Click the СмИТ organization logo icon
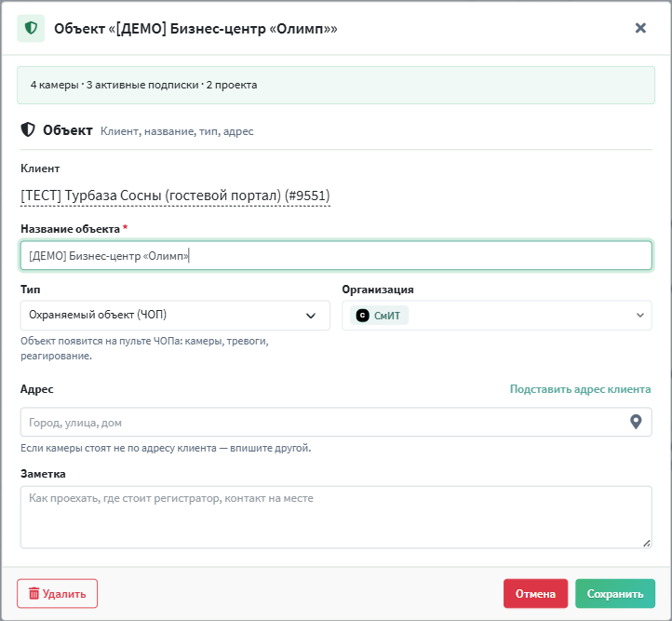 click(363, 316)
